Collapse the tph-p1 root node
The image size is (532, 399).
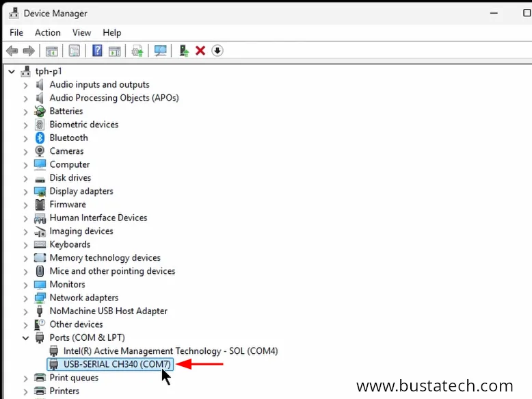pos(12,72)
